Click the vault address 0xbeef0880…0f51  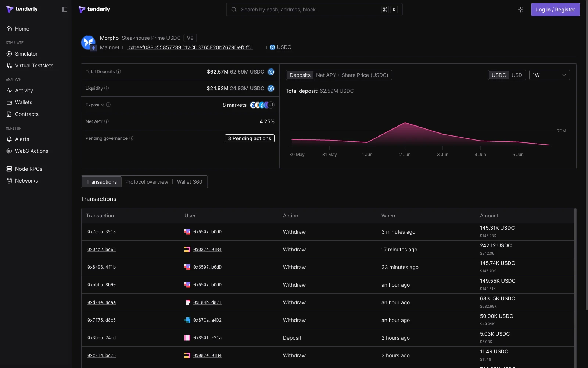click(x=190, y=47)
